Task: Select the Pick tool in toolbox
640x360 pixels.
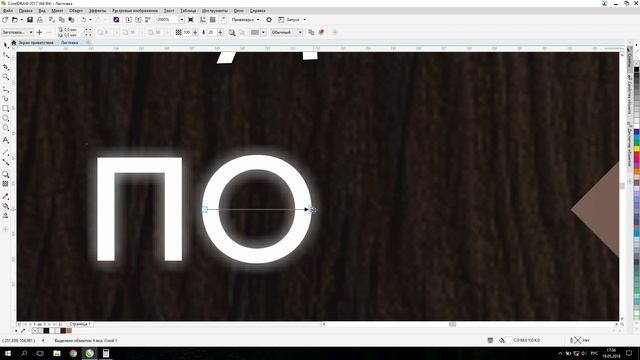Action: tap(6, 45)
